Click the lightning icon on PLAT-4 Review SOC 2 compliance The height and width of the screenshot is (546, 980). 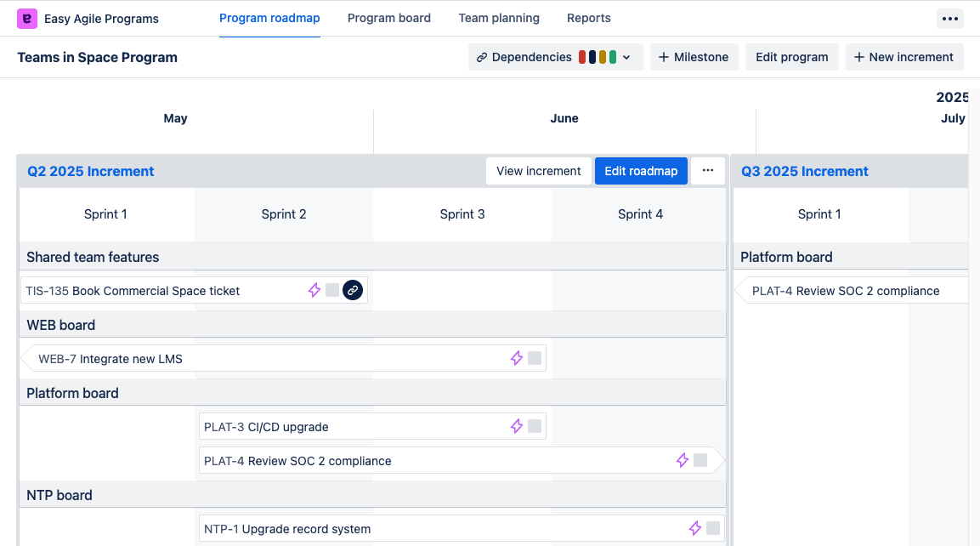682,460
